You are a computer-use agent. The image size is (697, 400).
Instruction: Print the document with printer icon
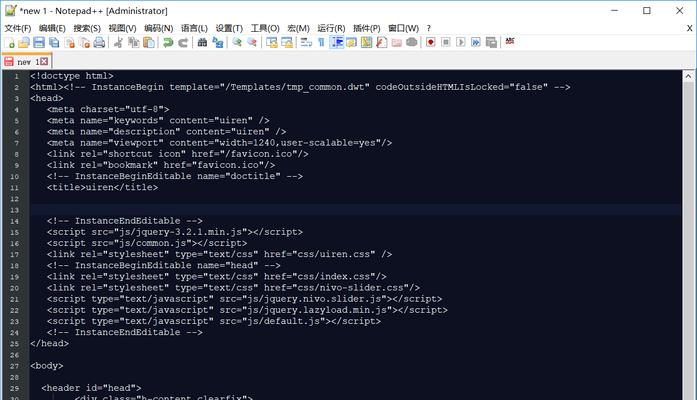click(x=100, y=43)
